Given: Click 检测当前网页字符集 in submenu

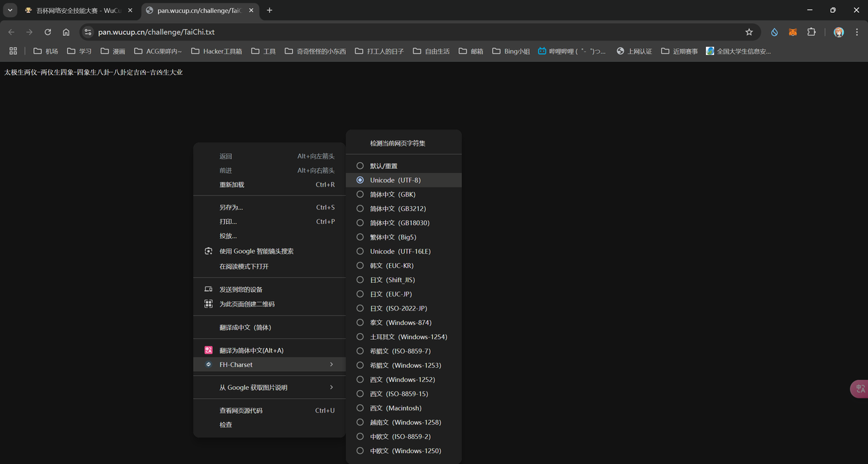Looking at the screenshot, I should point(403,143).
